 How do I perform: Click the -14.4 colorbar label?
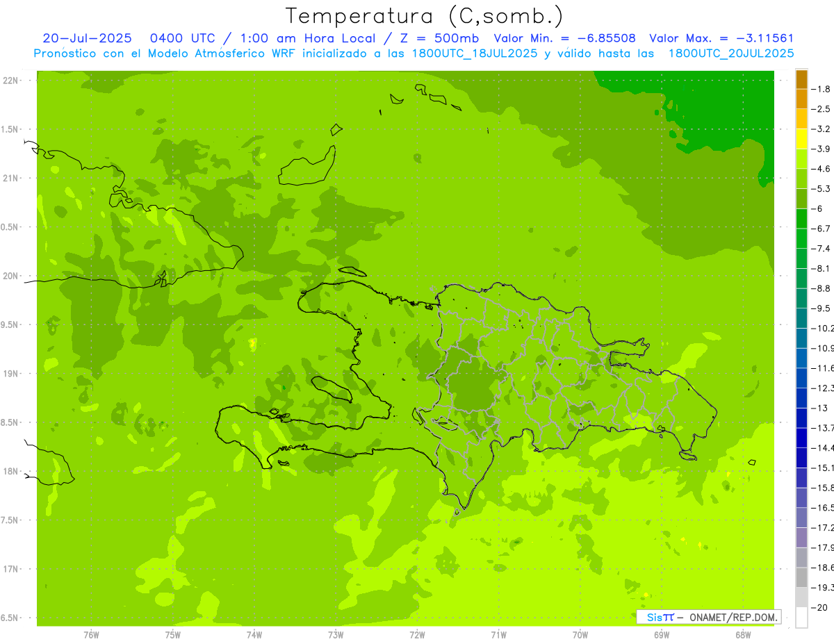pyautogui.click(x=823, y=447)
